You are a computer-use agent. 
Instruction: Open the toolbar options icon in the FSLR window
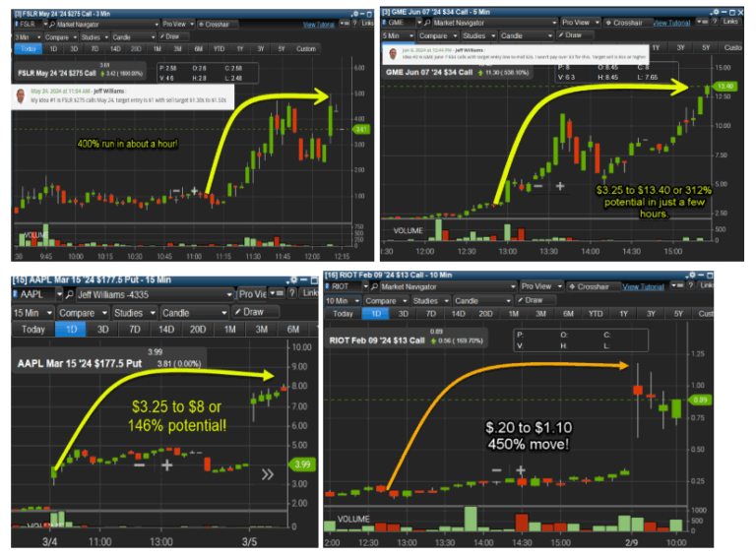[x=345, y=24]
